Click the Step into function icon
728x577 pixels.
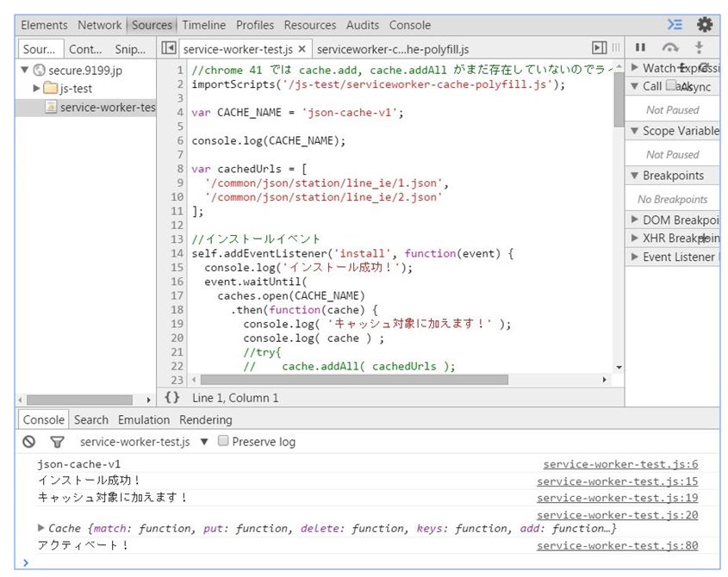(x=699, y=47)
